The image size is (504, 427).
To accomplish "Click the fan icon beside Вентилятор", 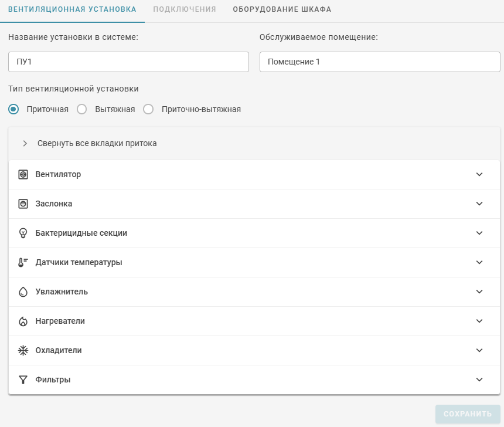I will tap(23, 175).
